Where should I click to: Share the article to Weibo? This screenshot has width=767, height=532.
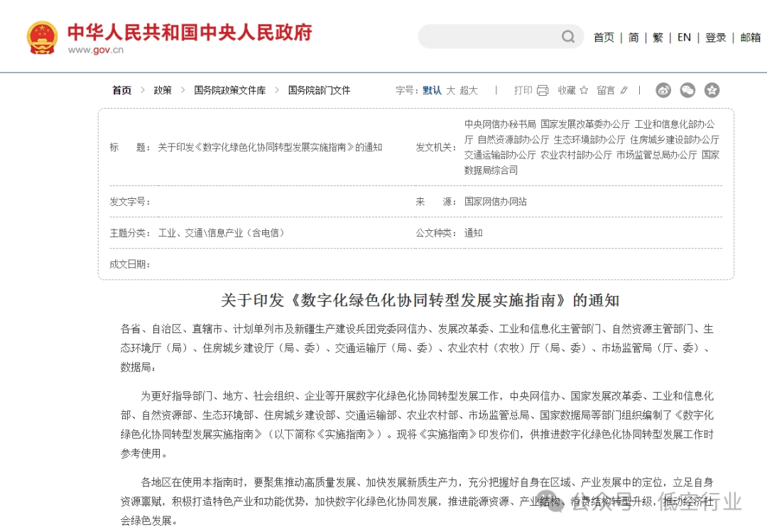[663, 90]
